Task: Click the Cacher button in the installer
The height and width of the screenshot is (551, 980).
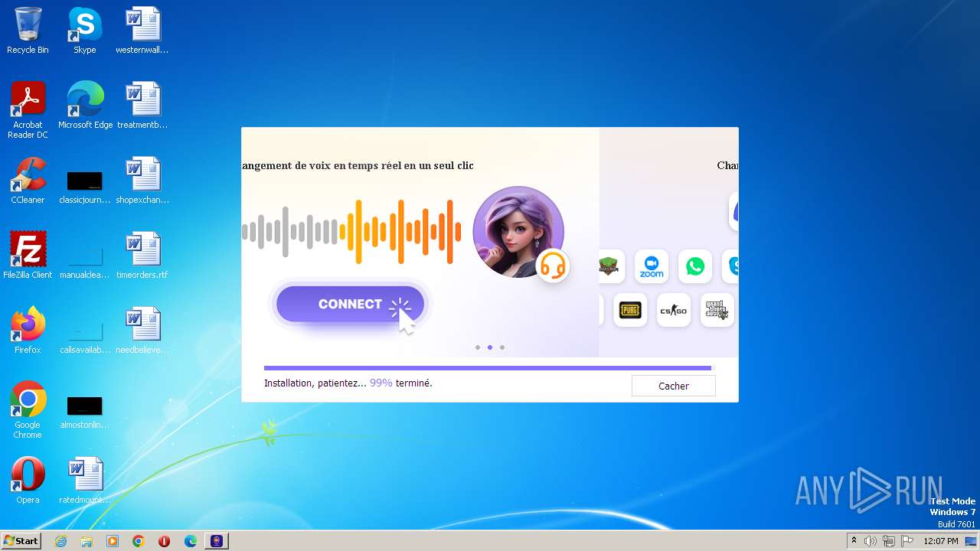Action: pyautogui.click(x=673, y=386)
